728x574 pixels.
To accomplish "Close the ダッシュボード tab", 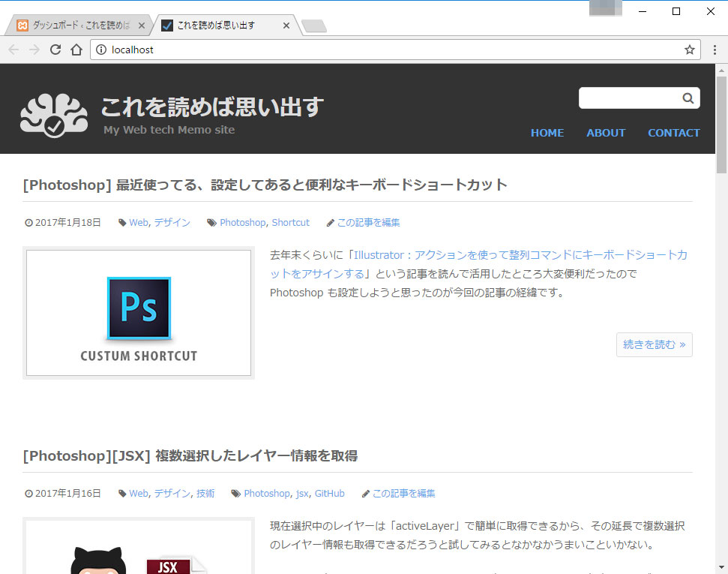I will pyautogui.click(x=142, y=26).
